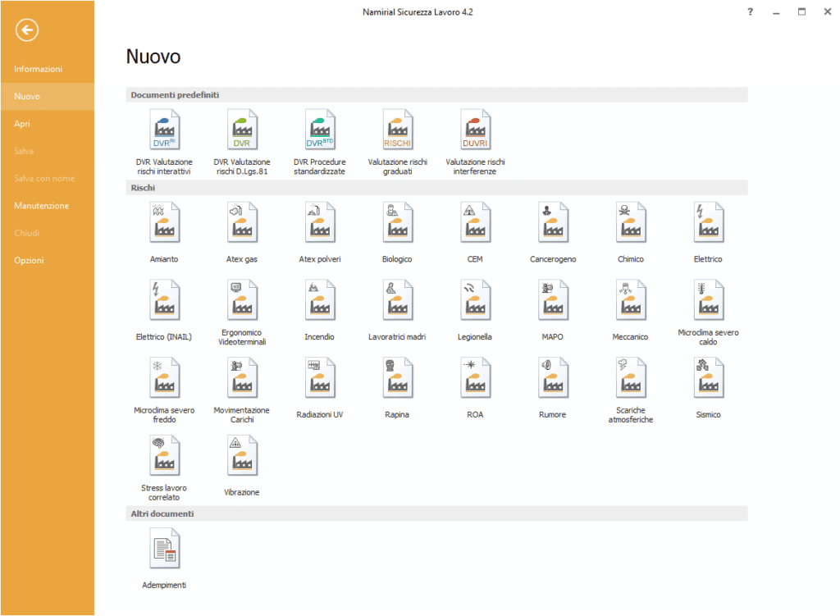Viewport: 840px width, 616px height.
Task: Select the Atex gas risk icon
Action: point(242,222)
